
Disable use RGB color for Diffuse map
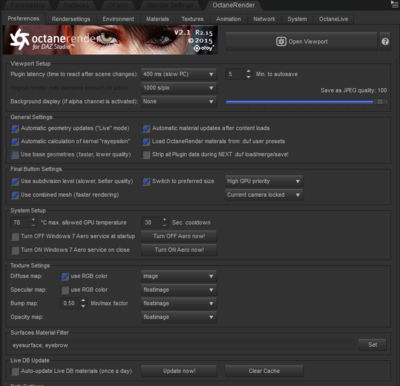65,276
